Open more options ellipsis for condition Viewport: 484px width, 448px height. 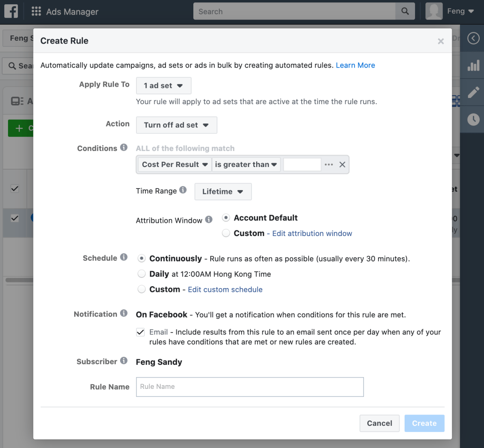[329, 165]
